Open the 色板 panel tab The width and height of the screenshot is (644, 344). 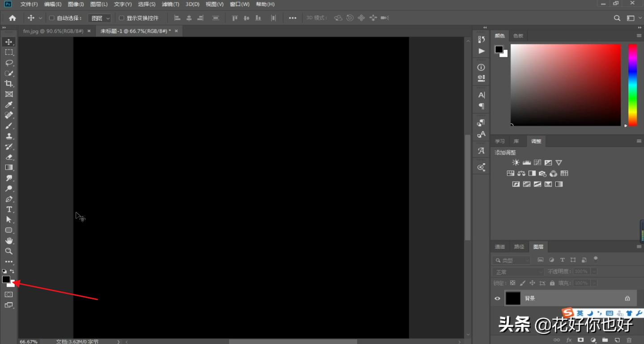click(518, 36)
